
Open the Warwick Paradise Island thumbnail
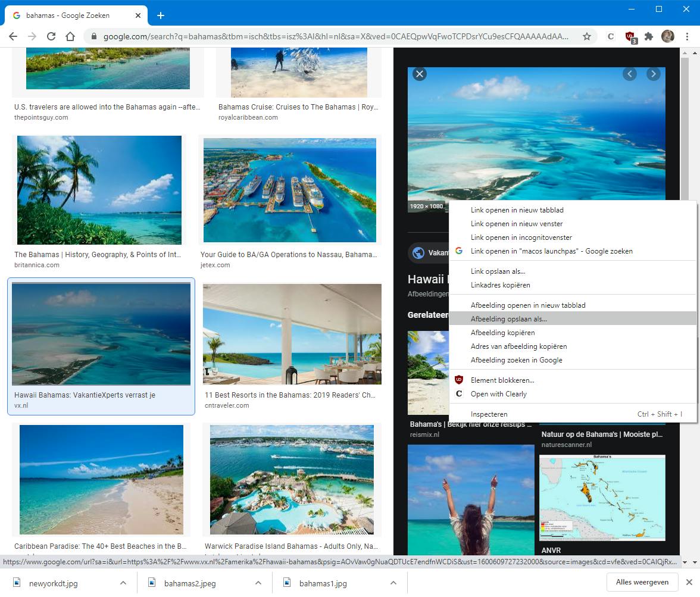click(292, 480)
